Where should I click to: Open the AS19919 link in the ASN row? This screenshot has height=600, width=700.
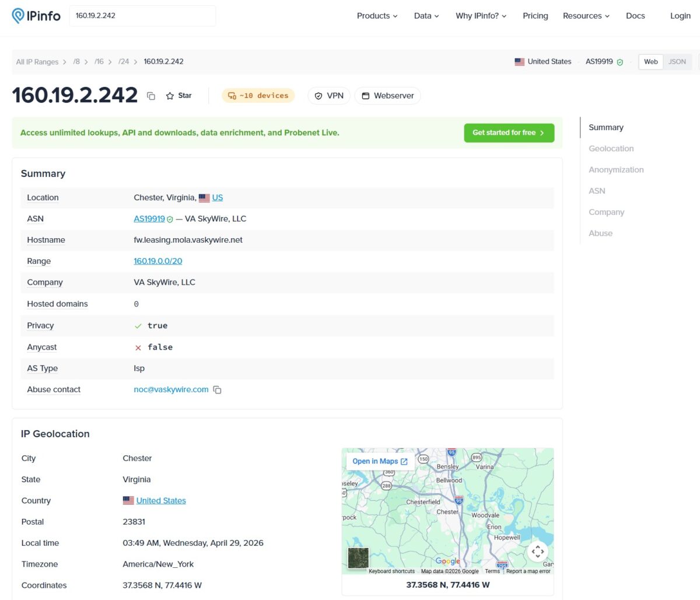point(149,219)
